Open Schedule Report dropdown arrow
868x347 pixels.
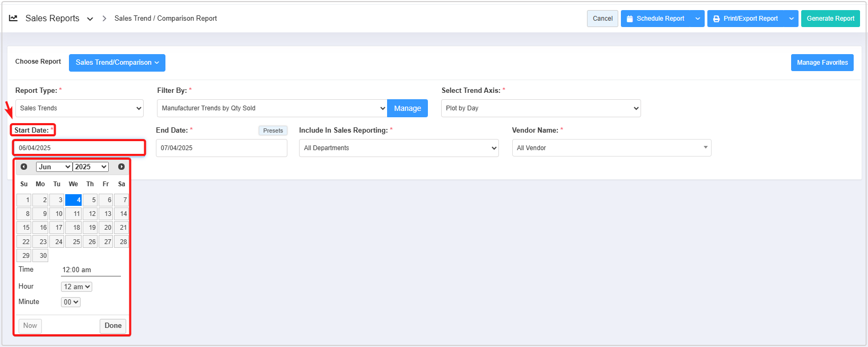point(698,19)
